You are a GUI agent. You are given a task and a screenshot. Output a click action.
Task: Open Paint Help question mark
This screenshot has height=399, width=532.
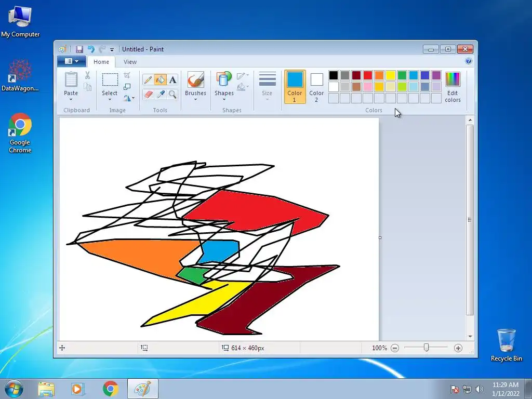(469, 61)
